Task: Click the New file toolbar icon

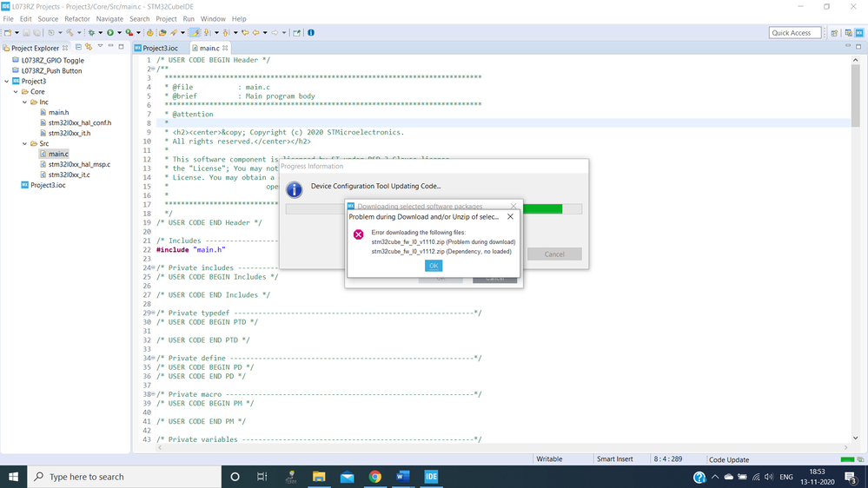Action: click(8, 33)
